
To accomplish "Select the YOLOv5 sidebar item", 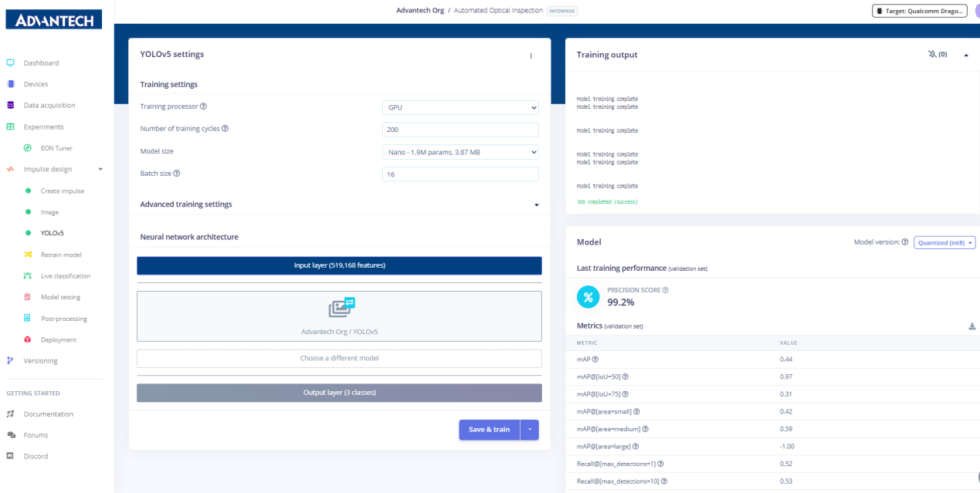I will pyautogui.click(x=52, y=233).
